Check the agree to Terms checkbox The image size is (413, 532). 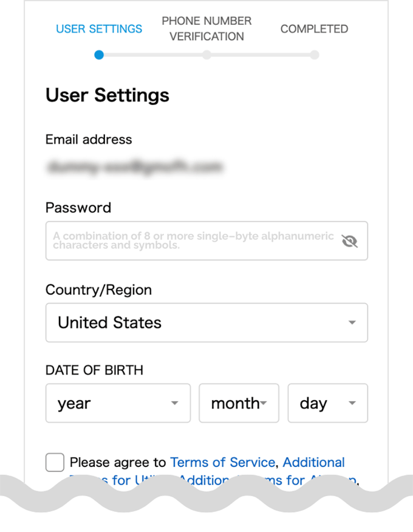[55, 462]
